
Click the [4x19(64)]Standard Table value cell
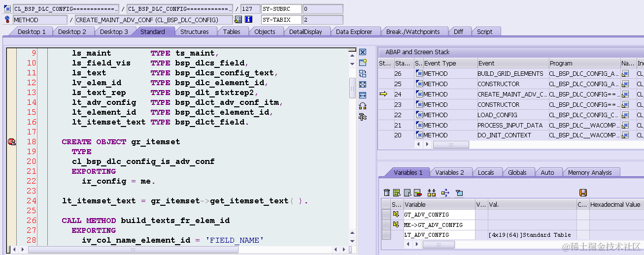(532, 235)
